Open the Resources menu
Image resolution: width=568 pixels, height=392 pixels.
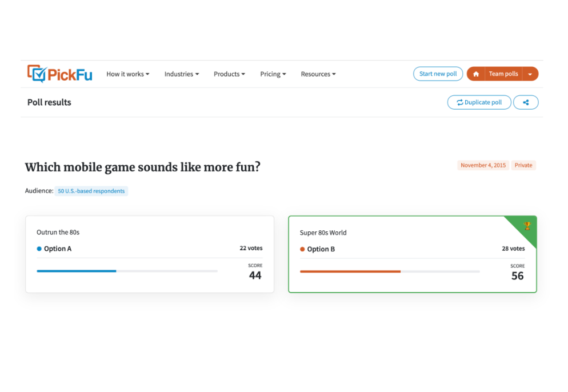click(x=318, y=74)
